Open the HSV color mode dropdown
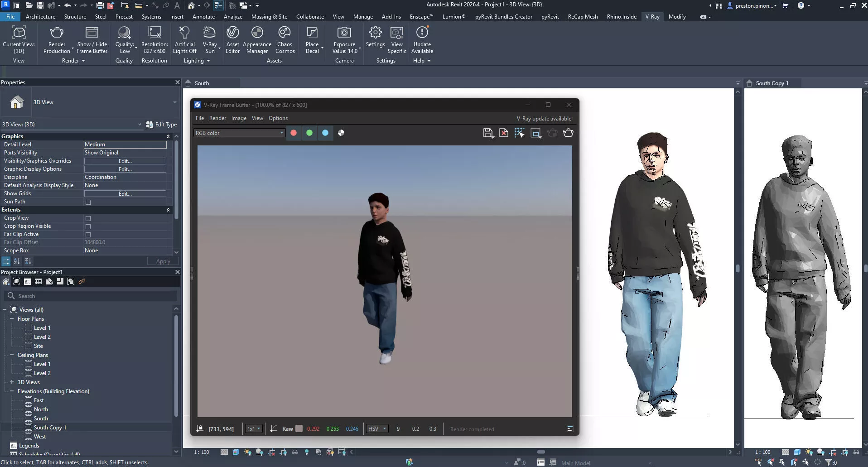This screenshot has width=868, height=467. [377, 429]
